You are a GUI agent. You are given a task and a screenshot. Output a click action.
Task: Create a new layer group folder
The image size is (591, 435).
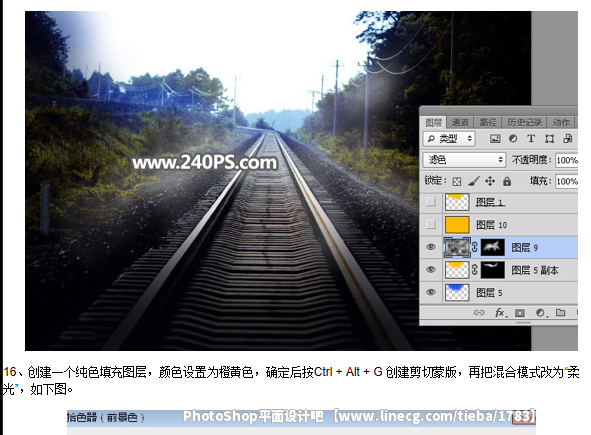(x=560, y=312)
